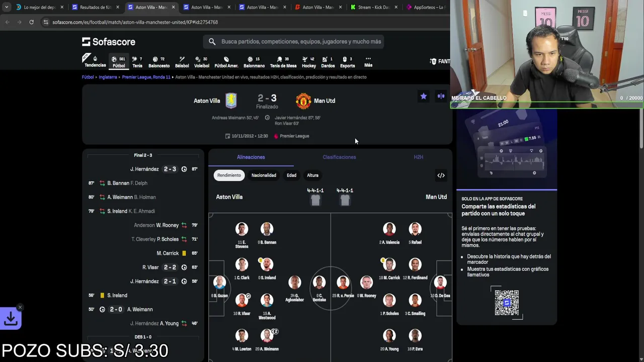Open the Tenis sport category

(x=137, y=61)
